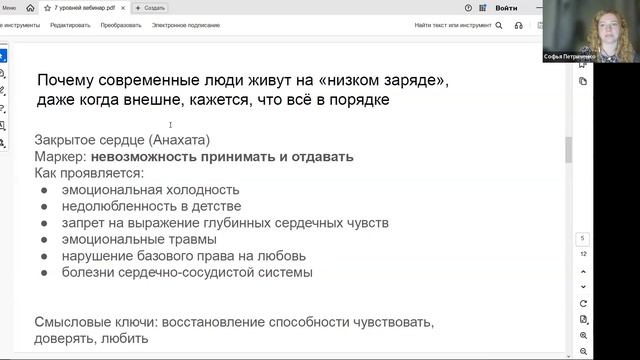
Task: Open the 'Редактировать' tab
Action: click(x=70, y=25)
